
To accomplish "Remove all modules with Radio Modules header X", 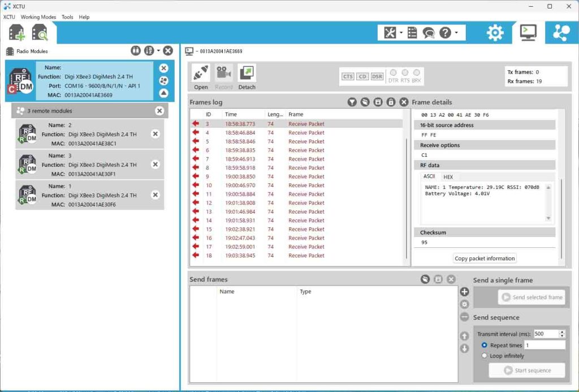I will pos(168,50).
